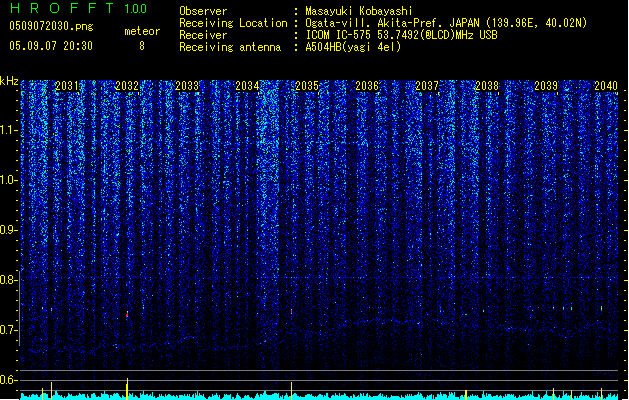Click the meteor count value 8
The width and height of the screenshot is (629, 400).
click(142, 46)
